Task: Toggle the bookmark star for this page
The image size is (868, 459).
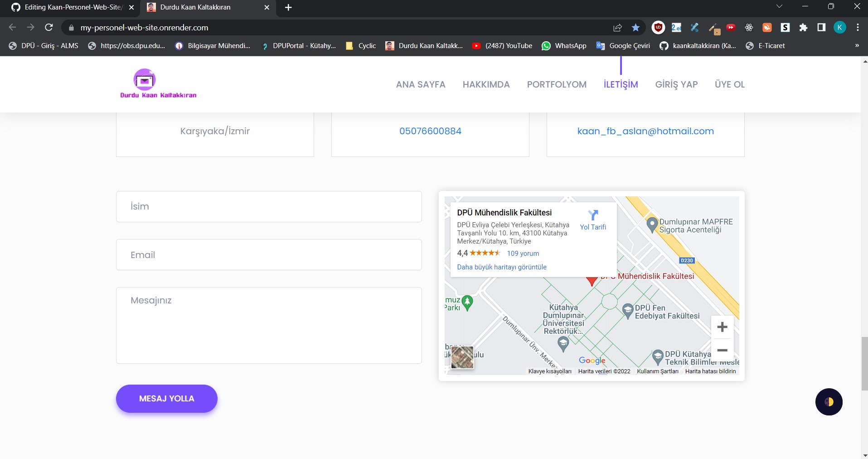Action: tap(635, 28)
